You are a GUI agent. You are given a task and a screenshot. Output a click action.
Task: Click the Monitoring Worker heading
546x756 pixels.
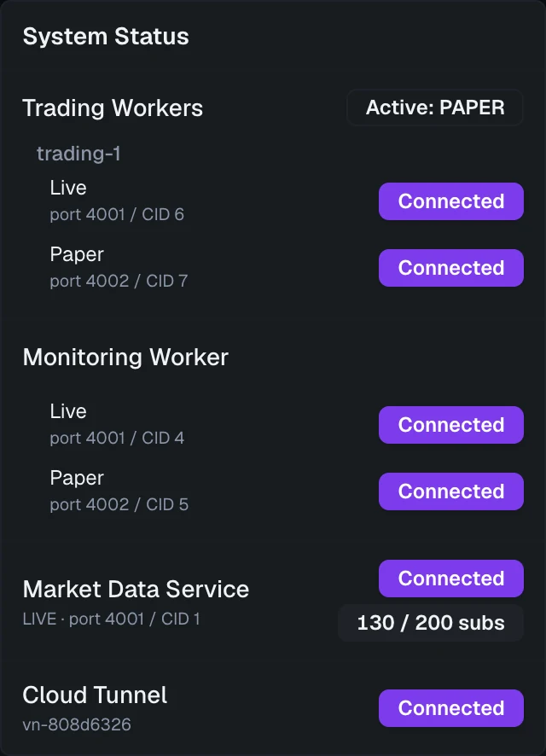pyautogui.click(x=125, y=358)
